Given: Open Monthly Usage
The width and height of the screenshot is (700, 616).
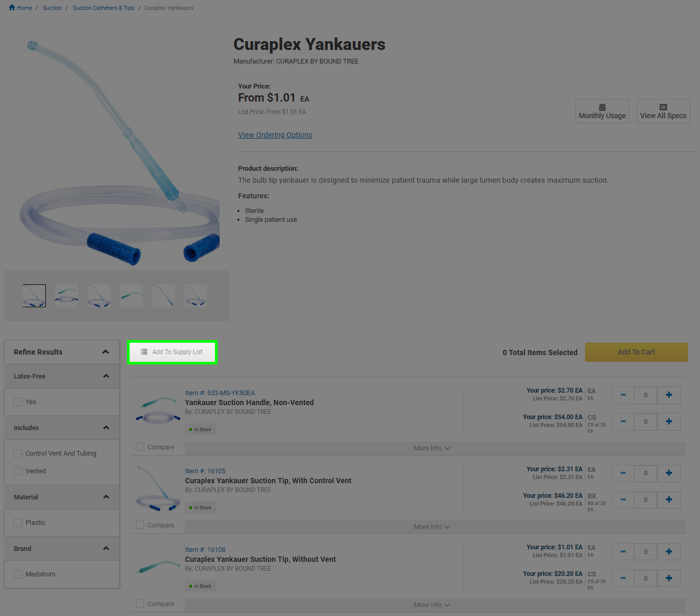Looking at the screenshot, I should coord(602,111).
